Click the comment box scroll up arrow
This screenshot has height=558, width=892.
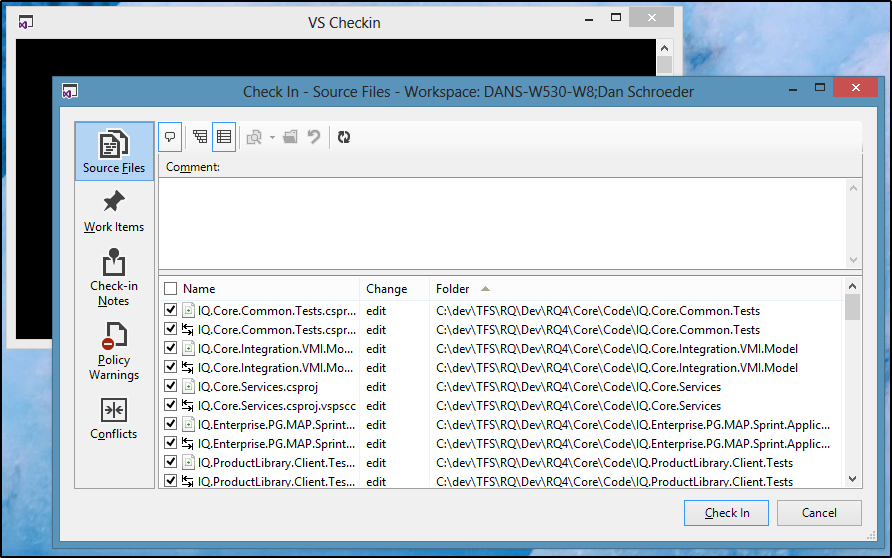(853, 188)
